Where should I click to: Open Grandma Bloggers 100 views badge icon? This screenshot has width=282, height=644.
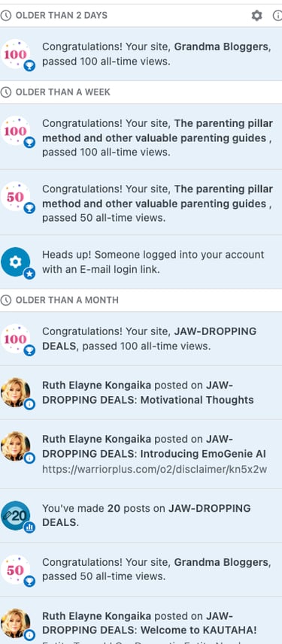click(16, 54)
